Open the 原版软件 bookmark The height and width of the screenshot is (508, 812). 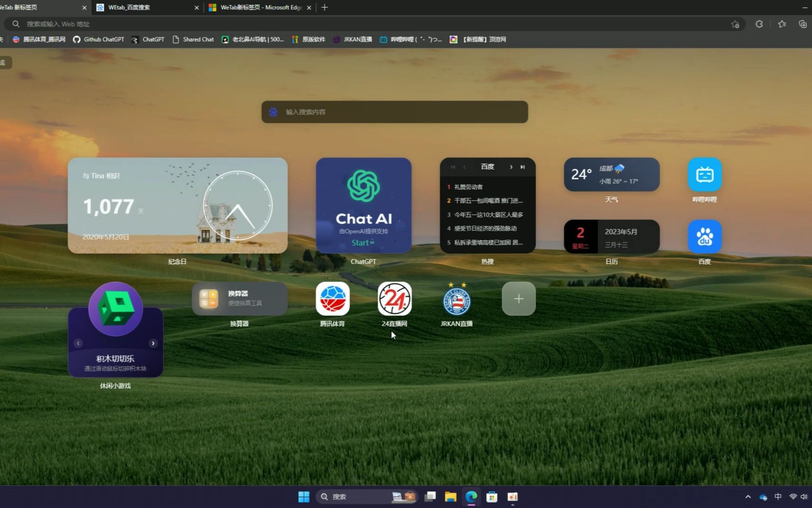[308, 40]
